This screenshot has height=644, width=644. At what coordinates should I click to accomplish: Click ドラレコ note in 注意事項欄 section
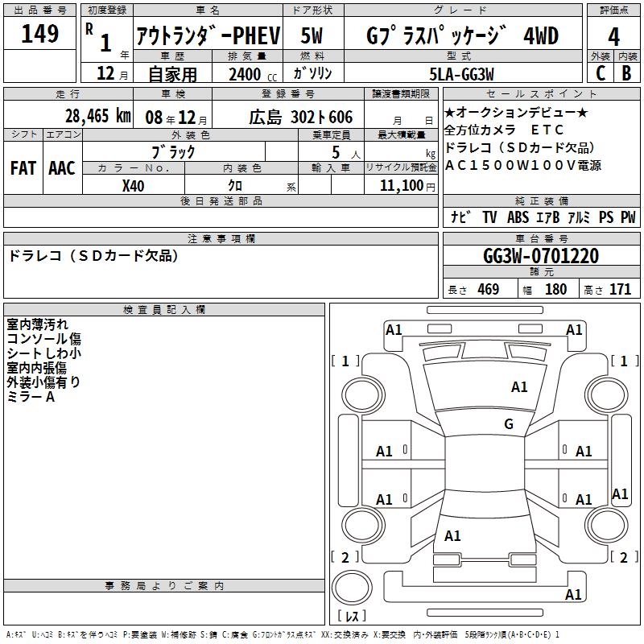click(x=93, y=256)
